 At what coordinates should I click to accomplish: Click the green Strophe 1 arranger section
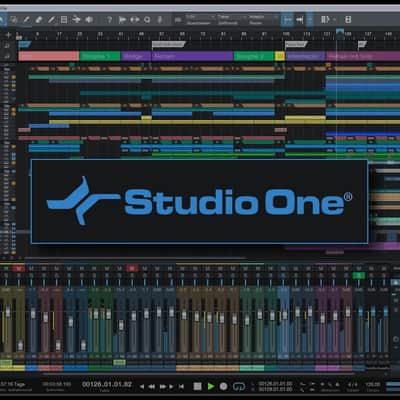click(x=100, y=56)
